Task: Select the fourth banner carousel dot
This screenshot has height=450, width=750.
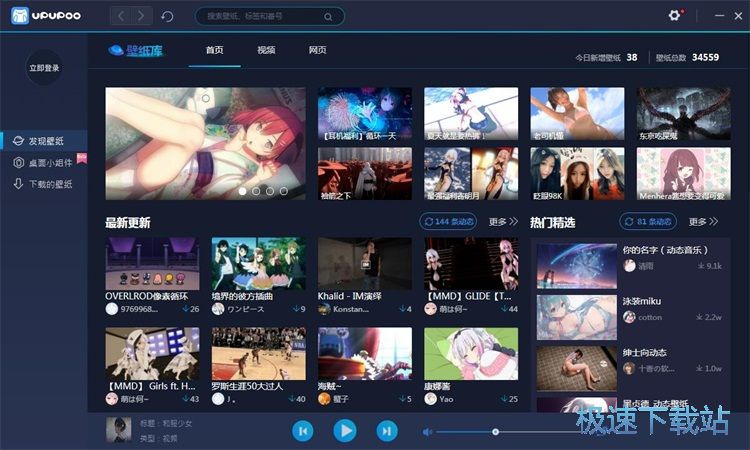Action: 284,191
